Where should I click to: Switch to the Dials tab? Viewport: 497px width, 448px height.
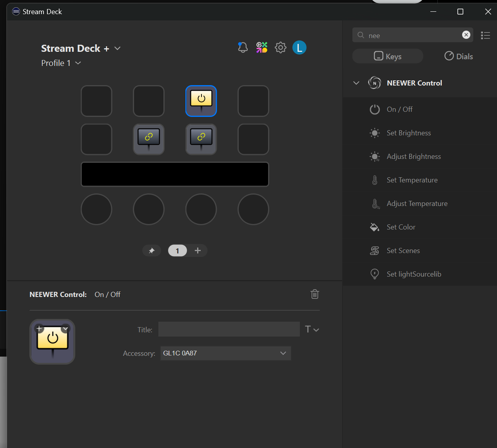click(x=459, y=56)
